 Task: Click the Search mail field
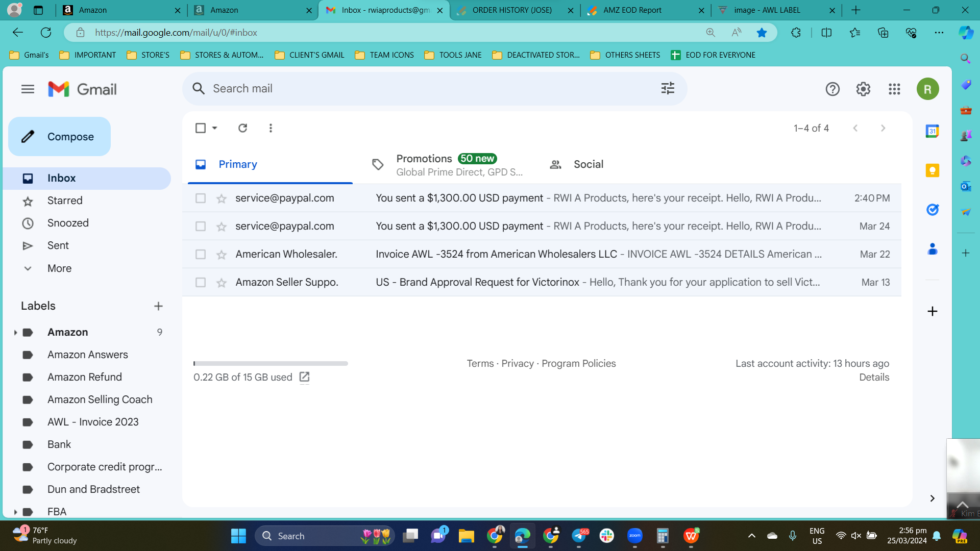coord(434,89)
